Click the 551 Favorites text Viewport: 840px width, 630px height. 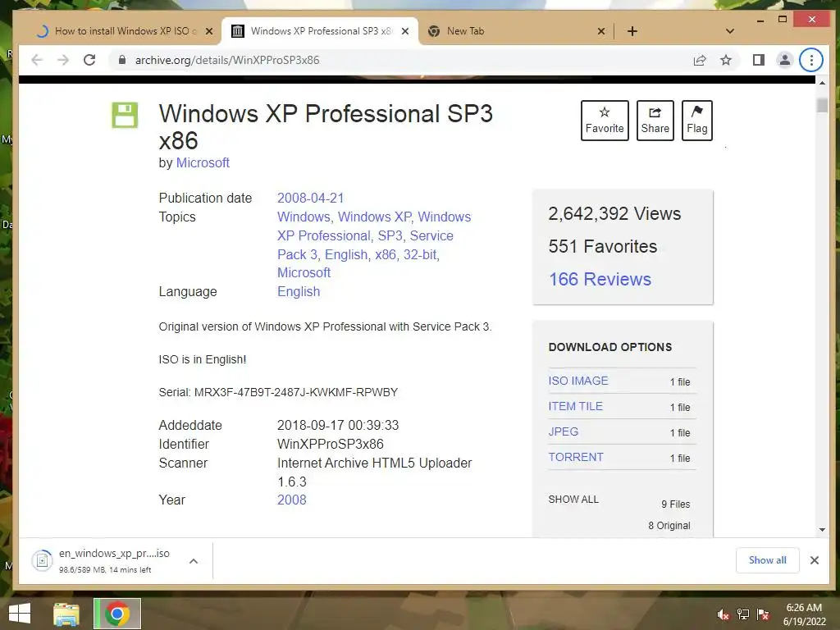[603, 246]
